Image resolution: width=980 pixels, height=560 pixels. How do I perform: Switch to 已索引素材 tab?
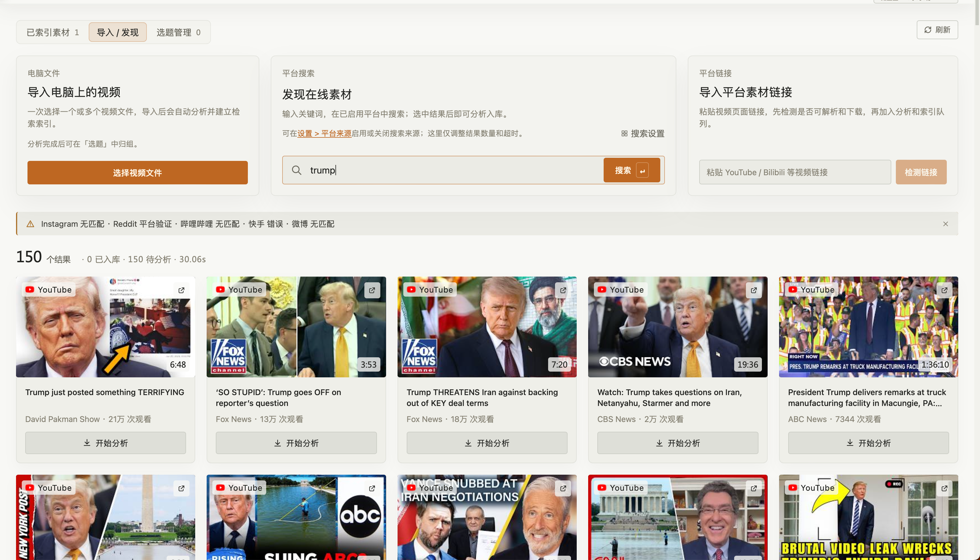pyautogui.click(x=53, y=32)
